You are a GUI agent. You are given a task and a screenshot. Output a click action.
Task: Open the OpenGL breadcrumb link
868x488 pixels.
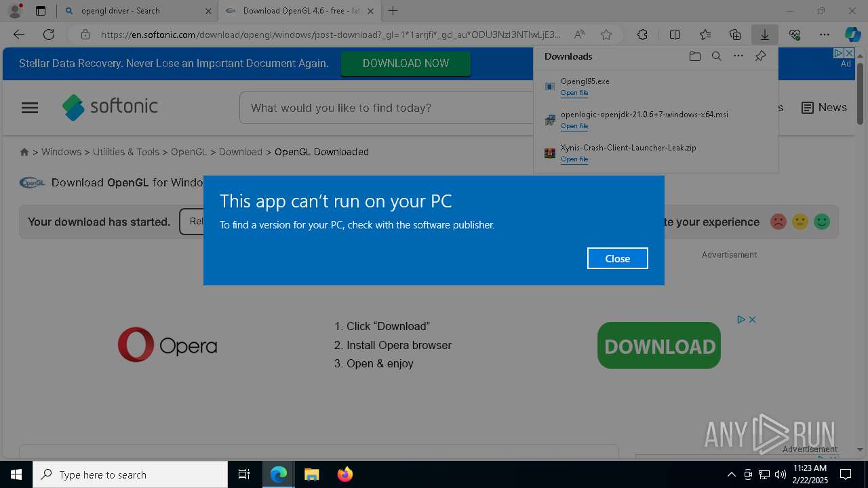click(x=189, y=152)
